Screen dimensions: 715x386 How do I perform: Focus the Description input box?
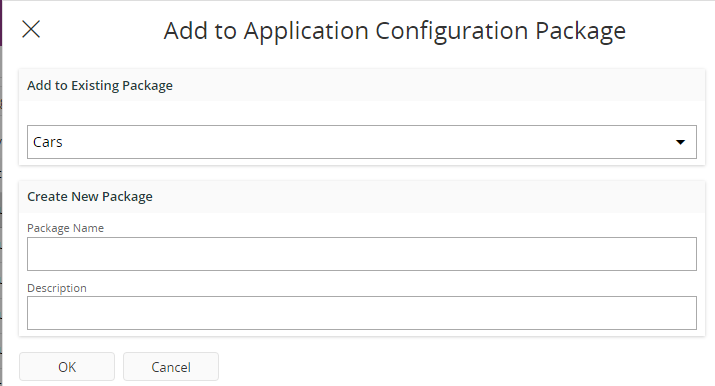click(x=362, y=313)
